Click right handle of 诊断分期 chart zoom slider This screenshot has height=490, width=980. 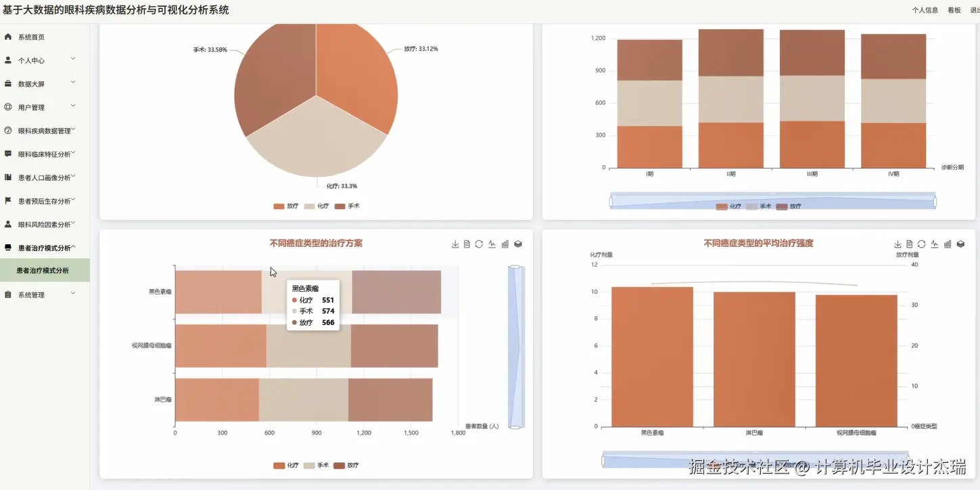(935, 202)
